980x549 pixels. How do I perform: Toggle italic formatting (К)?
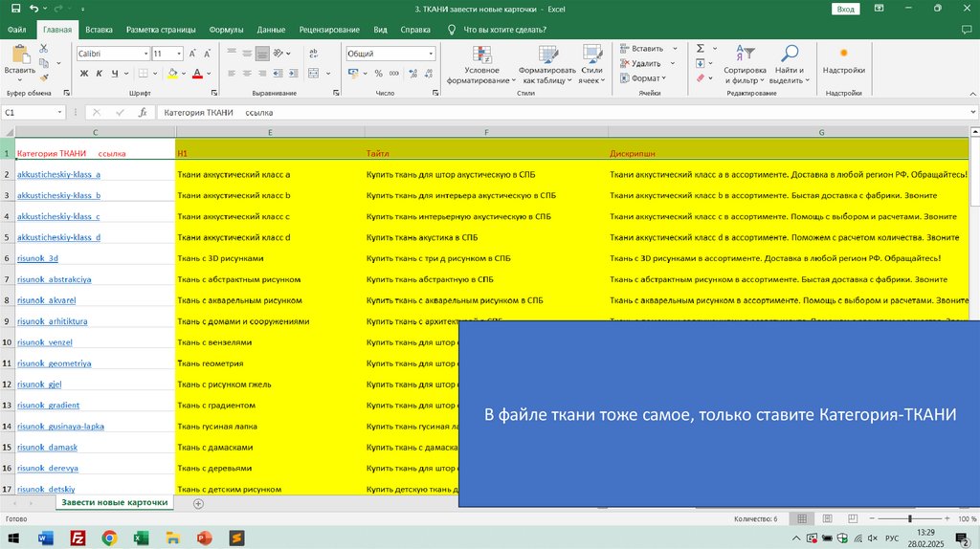[100, 73]
